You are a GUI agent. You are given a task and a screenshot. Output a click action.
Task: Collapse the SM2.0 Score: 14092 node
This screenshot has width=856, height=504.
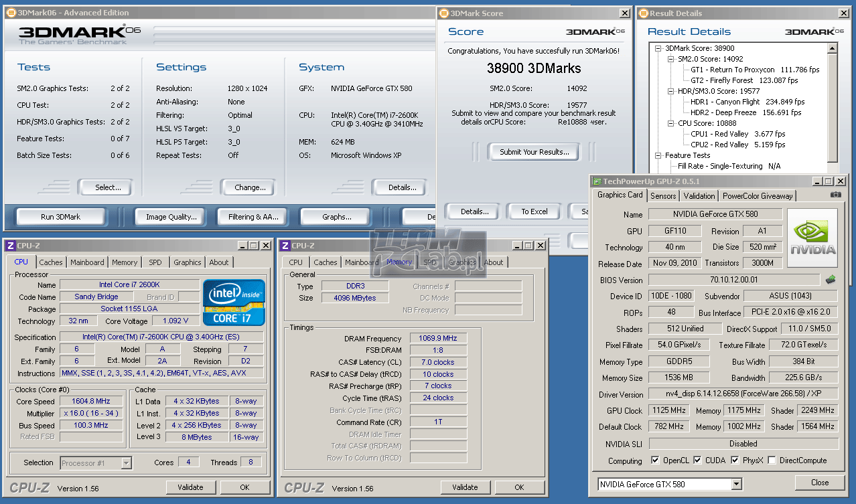(x=670, y=59)
